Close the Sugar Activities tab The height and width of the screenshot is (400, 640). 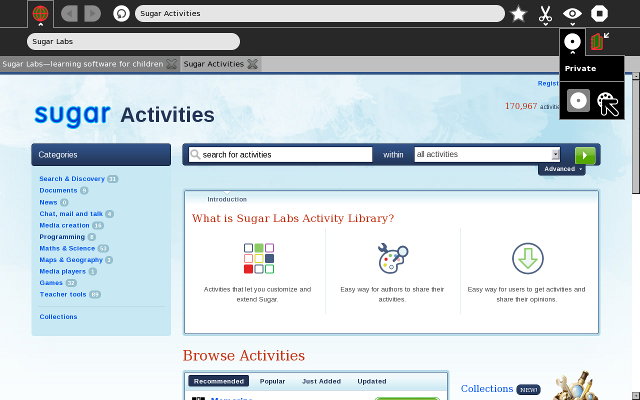pyautogui.click(x=253, y=64)
